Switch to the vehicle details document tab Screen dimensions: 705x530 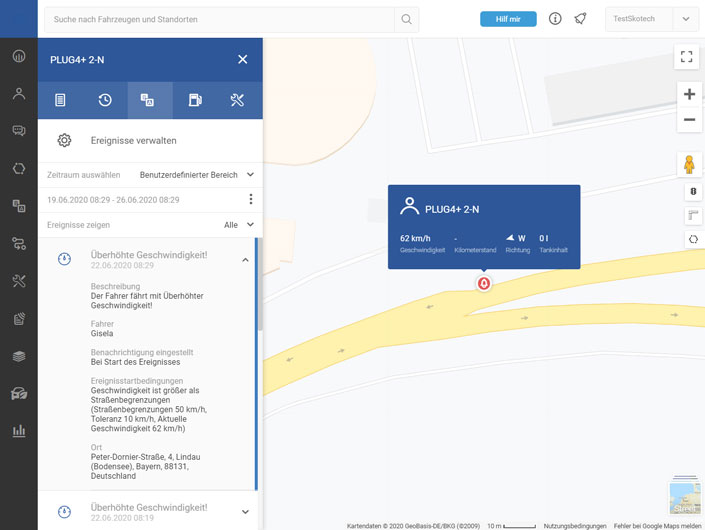pyautogui.click(x=60, y=100)
